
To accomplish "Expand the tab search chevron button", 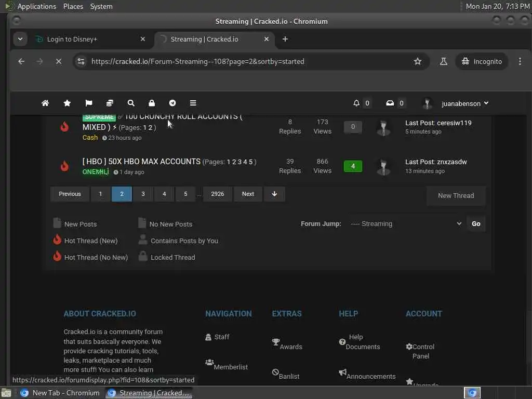I will (20, 39).
